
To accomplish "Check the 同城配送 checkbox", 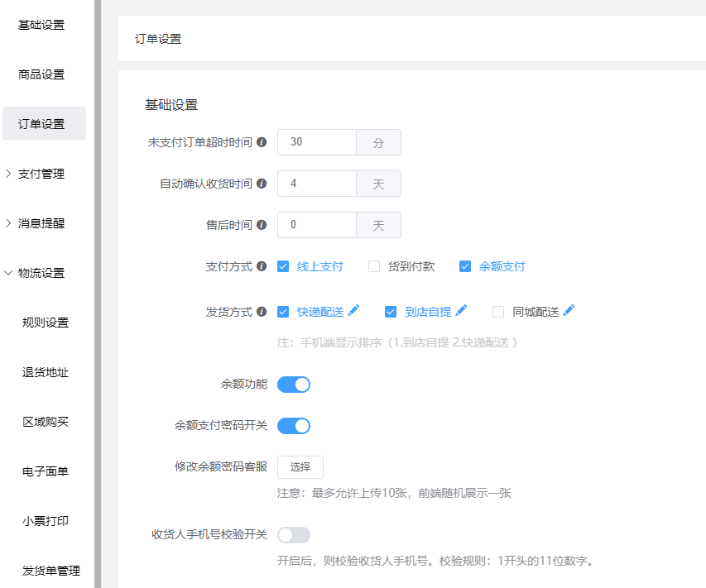I will pyautogui.click(x=498, y=312).
